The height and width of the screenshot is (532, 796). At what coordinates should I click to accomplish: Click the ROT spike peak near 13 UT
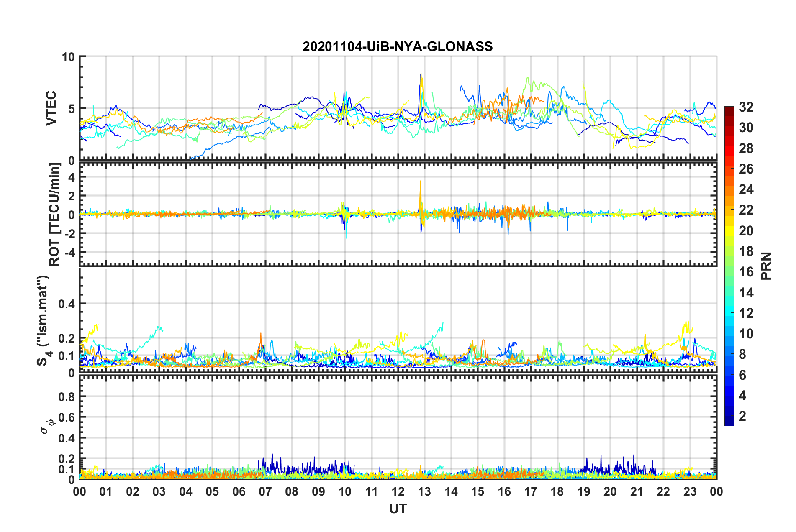coord(420,182)
